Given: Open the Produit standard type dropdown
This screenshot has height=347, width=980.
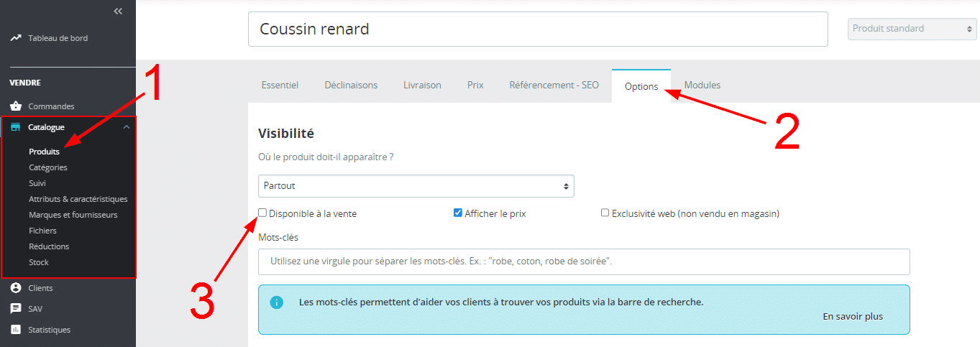Looking at the screenshot, I should pos(911,29).
